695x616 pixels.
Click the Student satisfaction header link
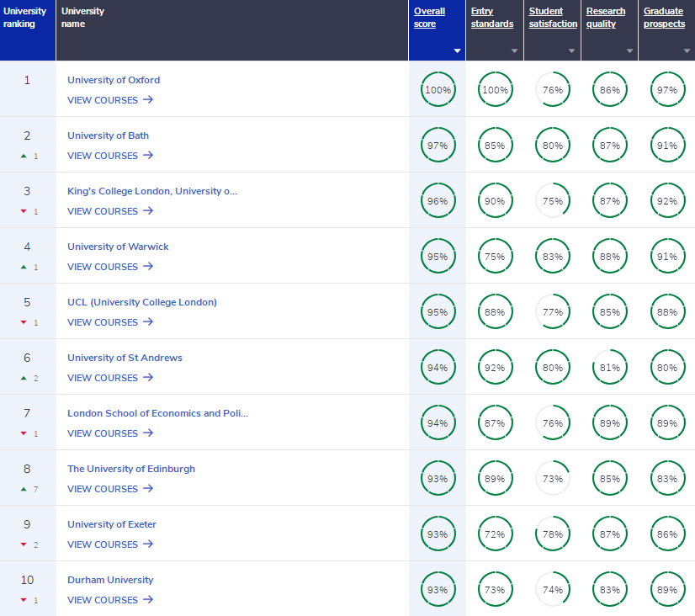tap(553, 18)
